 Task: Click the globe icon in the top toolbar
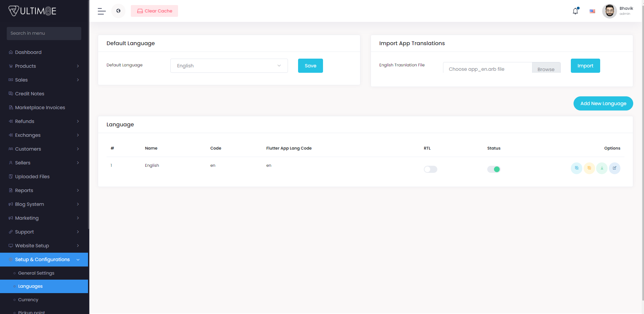[x=118, y=11]
